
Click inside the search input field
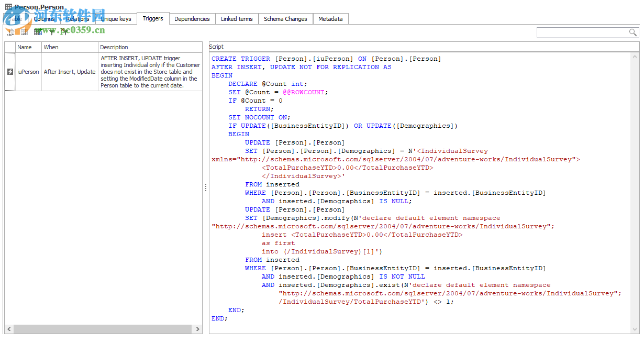582,32
